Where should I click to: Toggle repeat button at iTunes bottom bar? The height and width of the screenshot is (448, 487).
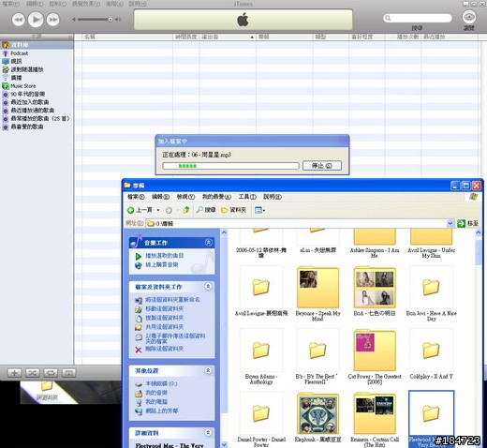(x=51, y=373)
